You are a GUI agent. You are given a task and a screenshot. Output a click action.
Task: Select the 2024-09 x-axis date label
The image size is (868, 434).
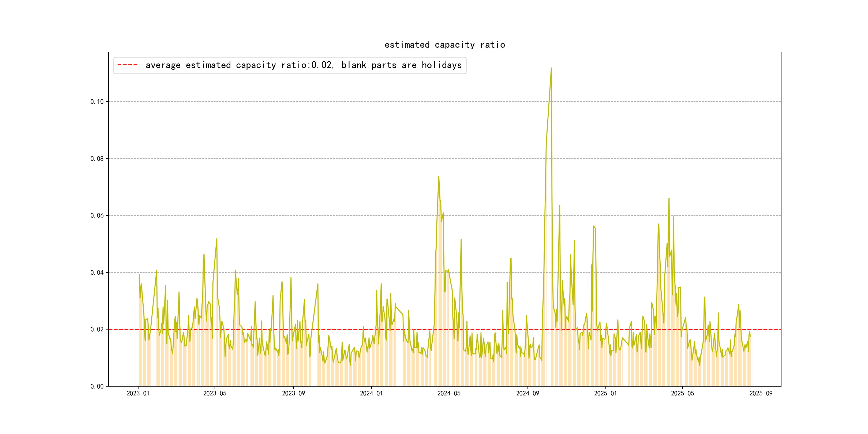(527, 394)
